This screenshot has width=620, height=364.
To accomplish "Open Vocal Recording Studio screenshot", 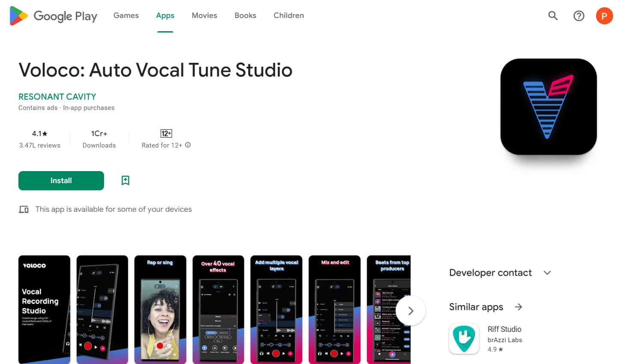I will click(x=44, y=310).
